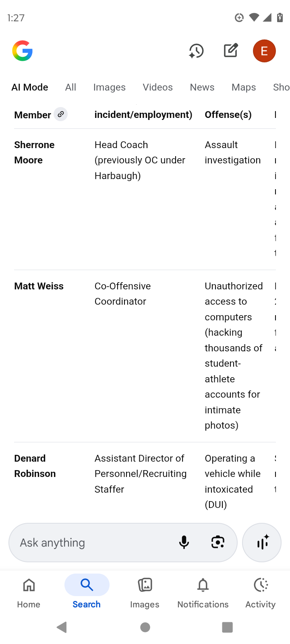Switch to the News results tab

202,87
